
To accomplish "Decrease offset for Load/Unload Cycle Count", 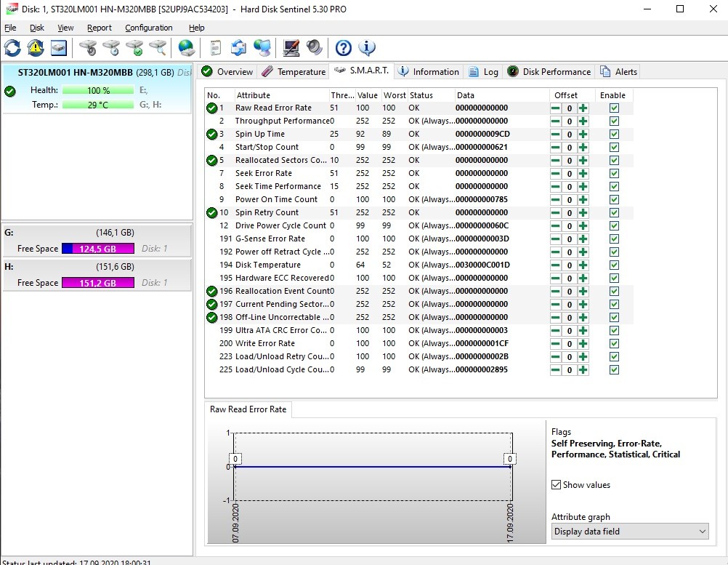I will pos(555,370).
